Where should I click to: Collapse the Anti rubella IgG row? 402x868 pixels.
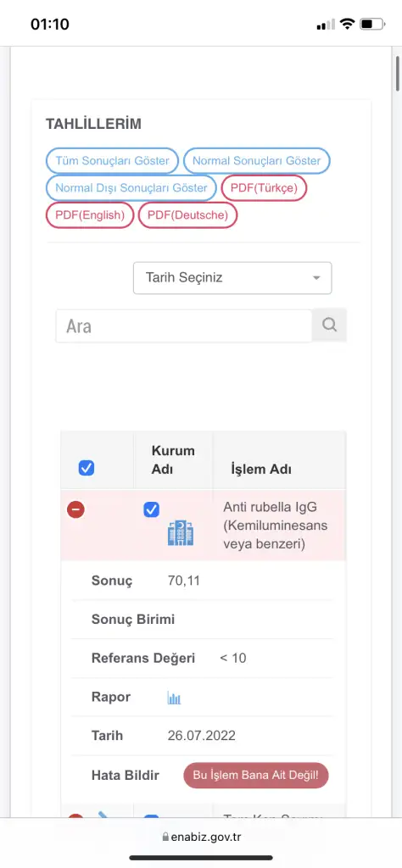pyautogui.click(x=75, y=509)
